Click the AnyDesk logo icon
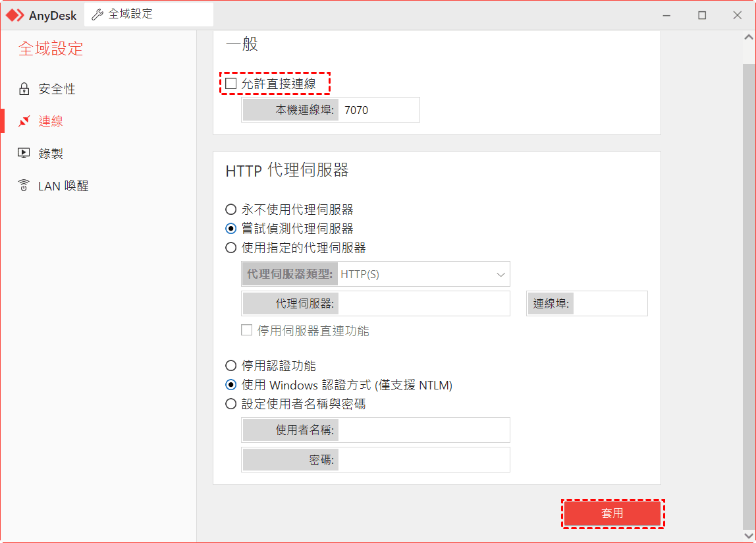 (14, 15)
